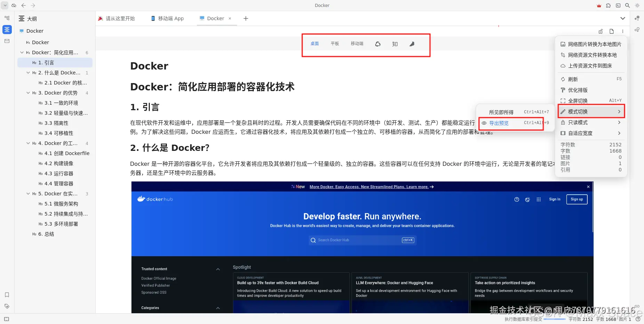Click the Docker Hub screenshot image
Image resolution: width=644 pixels, height=324 pixels.
tap(362, 247)
